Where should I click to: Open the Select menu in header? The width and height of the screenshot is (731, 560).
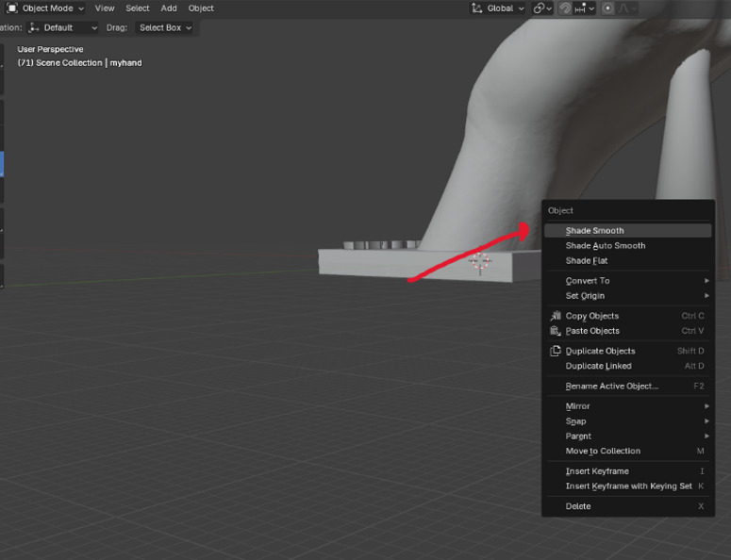(138, 8)
